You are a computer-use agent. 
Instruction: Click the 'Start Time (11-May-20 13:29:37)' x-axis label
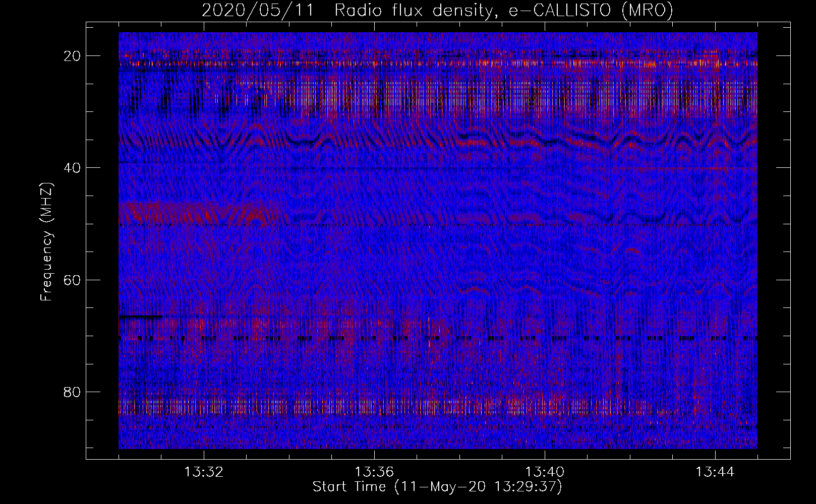437,487
